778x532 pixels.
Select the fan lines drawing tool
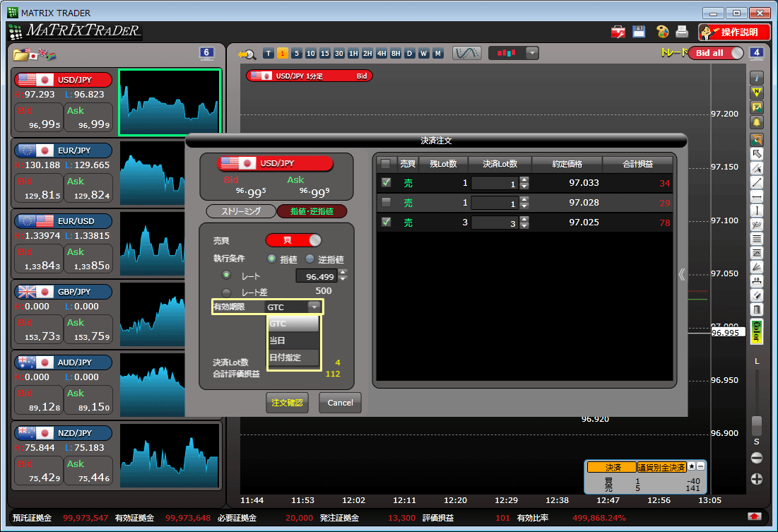click(x=756, y=268)
